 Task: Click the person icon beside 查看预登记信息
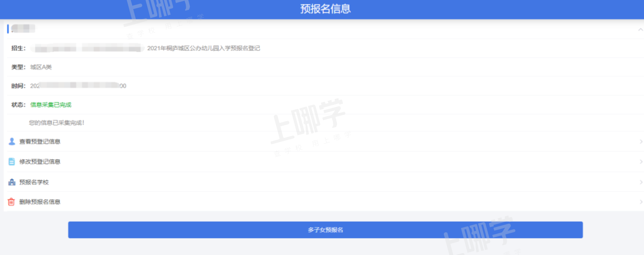12,142
